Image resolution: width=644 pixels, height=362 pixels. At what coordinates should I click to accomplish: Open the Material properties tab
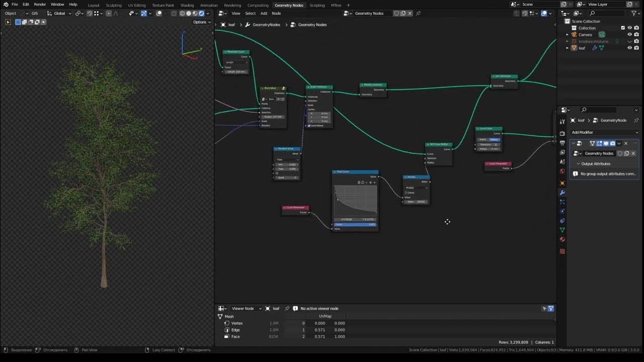click(x=562, y=239)
